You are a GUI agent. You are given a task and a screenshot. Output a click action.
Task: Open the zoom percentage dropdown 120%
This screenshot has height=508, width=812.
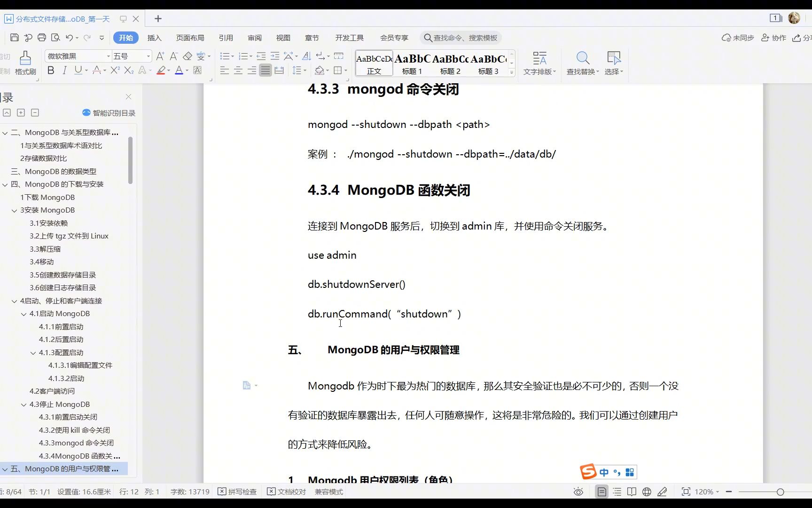pyautogui.click(x=707, y=492)
